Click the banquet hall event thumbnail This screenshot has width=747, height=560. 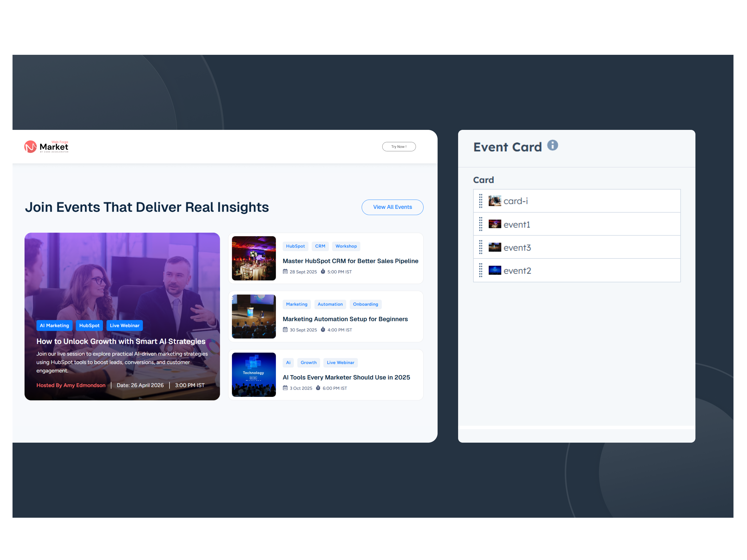tap(254, 258)
